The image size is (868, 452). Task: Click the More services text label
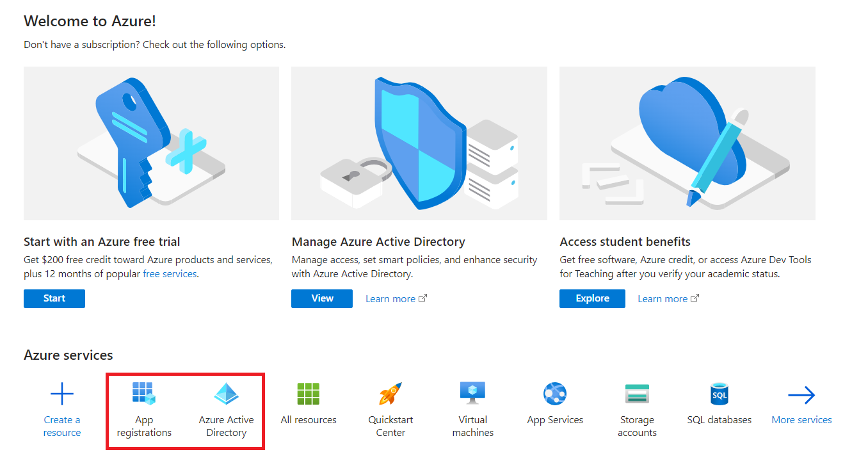(801, 420)
